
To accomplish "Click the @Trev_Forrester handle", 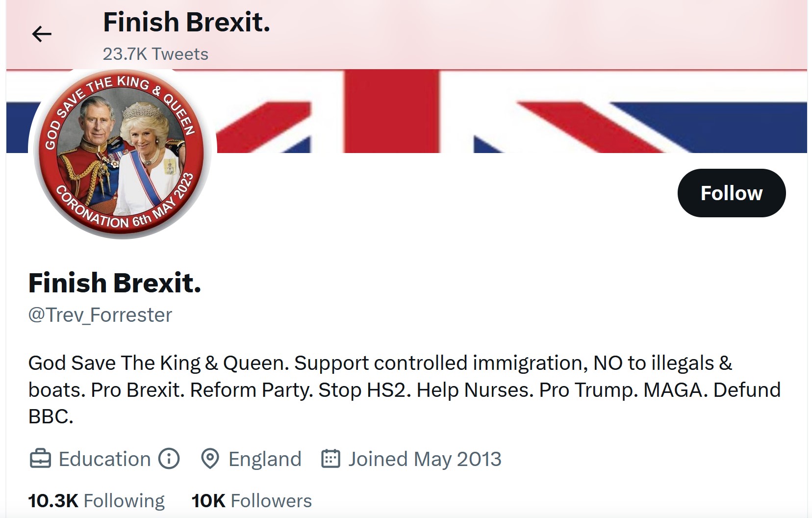I will click(101, 315).
